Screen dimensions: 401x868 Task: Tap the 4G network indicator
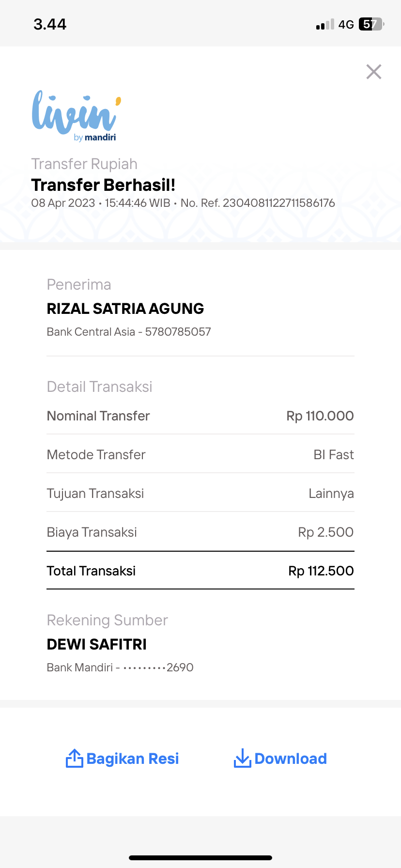pos(346,25)
